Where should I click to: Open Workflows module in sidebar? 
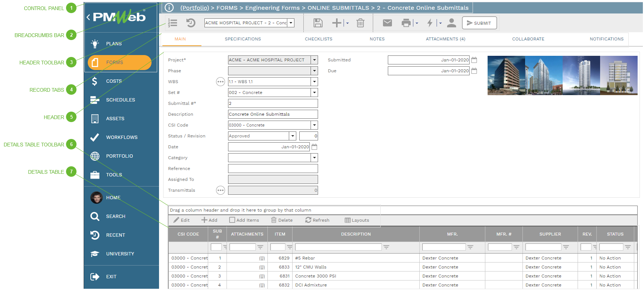(x=122, y=137)
